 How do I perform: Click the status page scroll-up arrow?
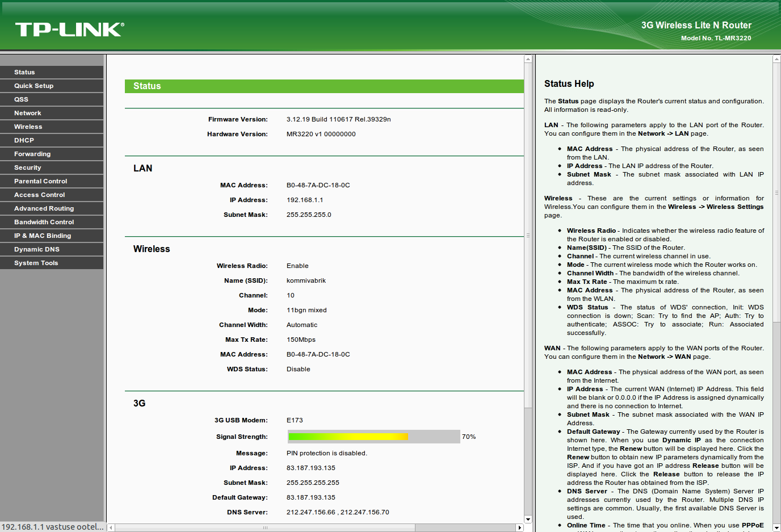tap(528, 59)
